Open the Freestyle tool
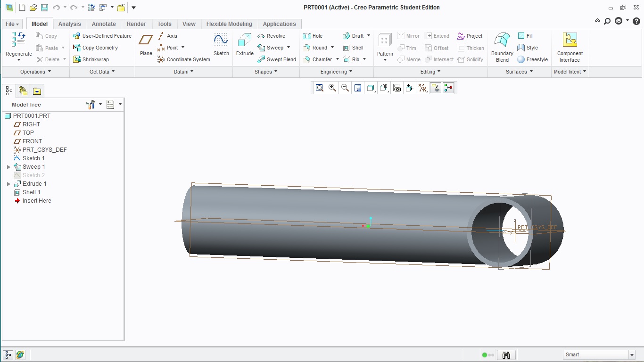The image size is (644, 362). tap(533, 59)
